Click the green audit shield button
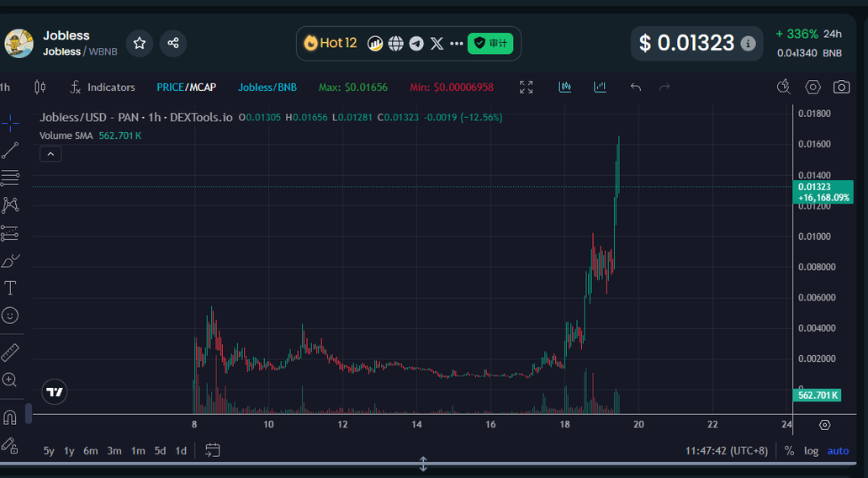The width and height of the screenshot is (868, 478). tap(490, 43)
